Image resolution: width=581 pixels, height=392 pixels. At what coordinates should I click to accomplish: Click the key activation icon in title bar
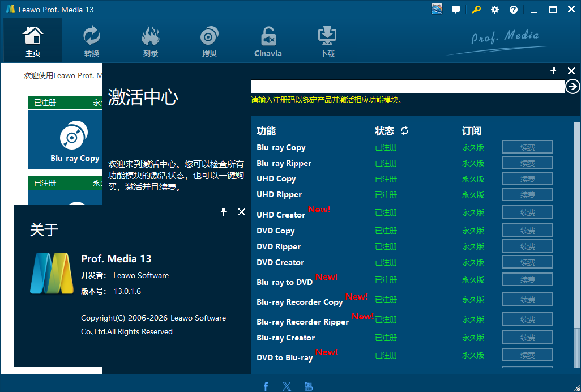point(476,10)
